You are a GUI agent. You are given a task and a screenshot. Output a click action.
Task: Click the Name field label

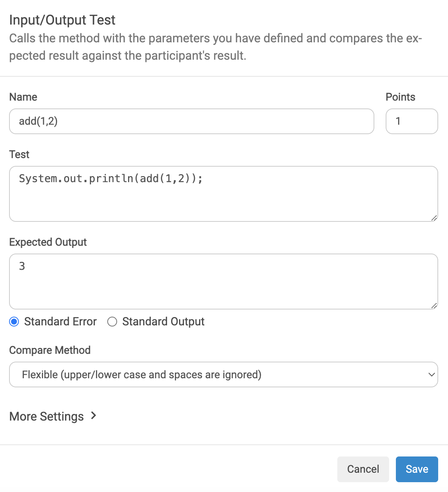(x=23, y=97)
